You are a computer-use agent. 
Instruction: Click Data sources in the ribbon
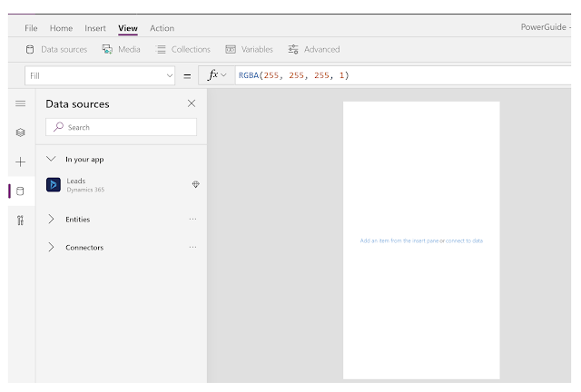(56, 49)
